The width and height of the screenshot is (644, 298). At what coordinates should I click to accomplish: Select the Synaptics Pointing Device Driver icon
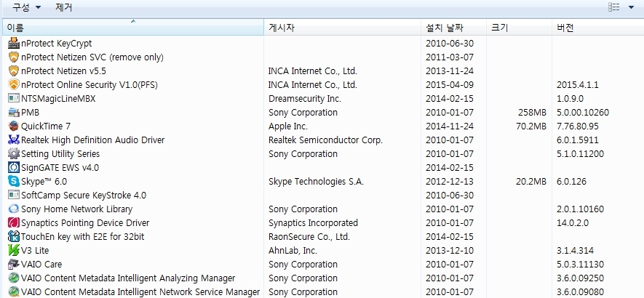[13, 223]
